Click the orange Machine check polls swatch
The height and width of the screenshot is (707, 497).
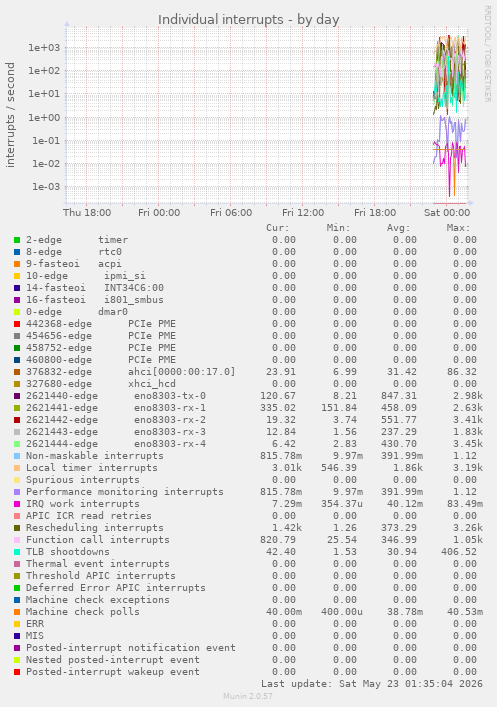pyautogui.click(x=17, y=612)
